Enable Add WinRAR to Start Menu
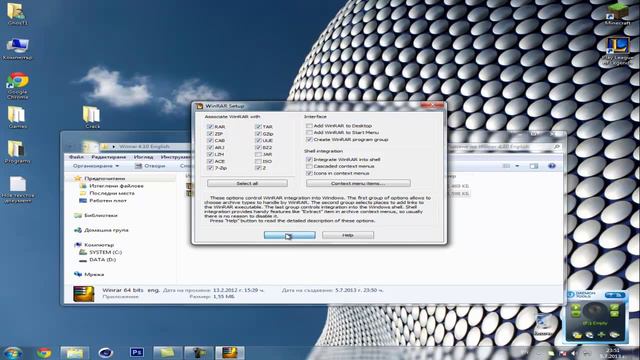The image size is (640, 360). pyautogui.click(x=309, y=132)
